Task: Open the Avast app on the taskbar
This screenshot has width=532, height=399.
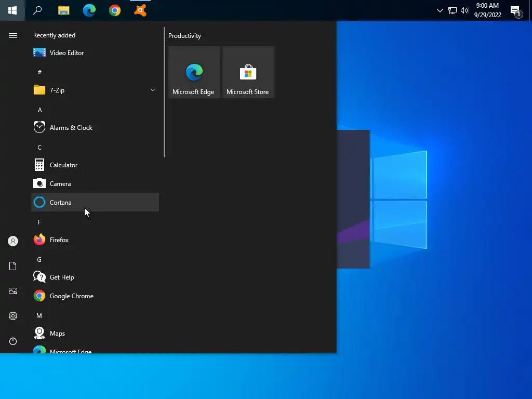Action: pos(140,10)
